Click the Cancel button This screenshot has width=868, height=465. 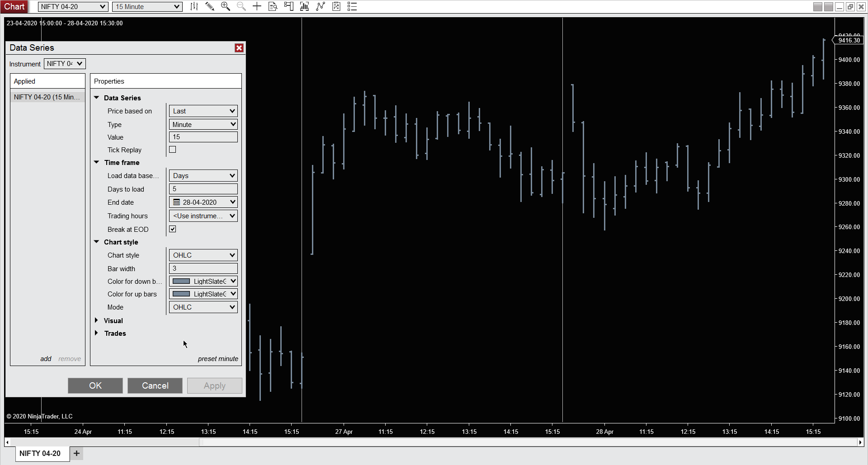155,385
